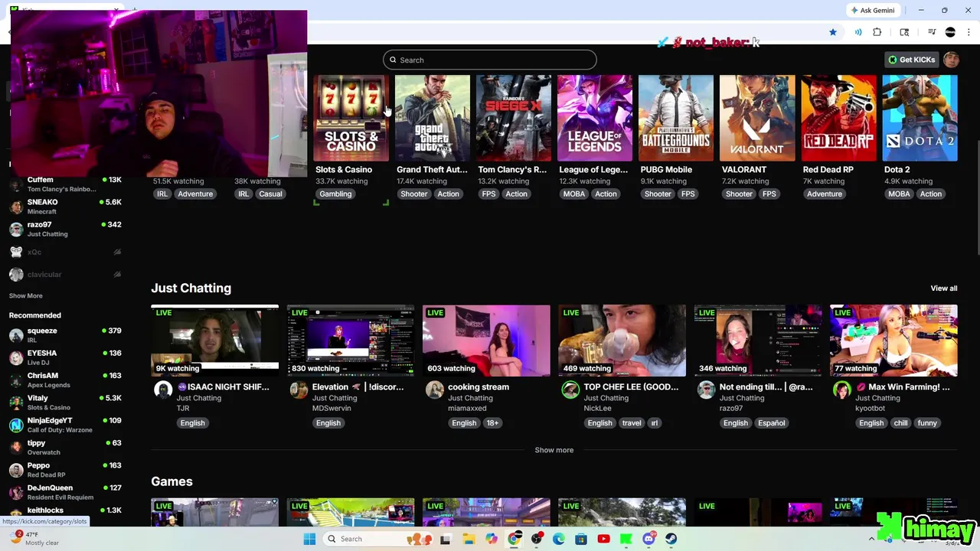
Task: Click the Get KICKs button
Action: point(912,60)
